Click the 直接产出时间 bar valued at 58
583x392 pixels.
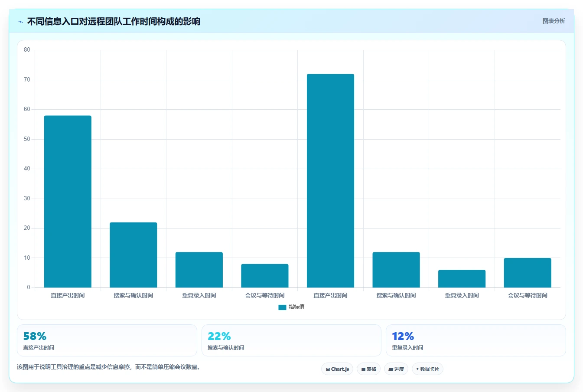coord(68,202)
